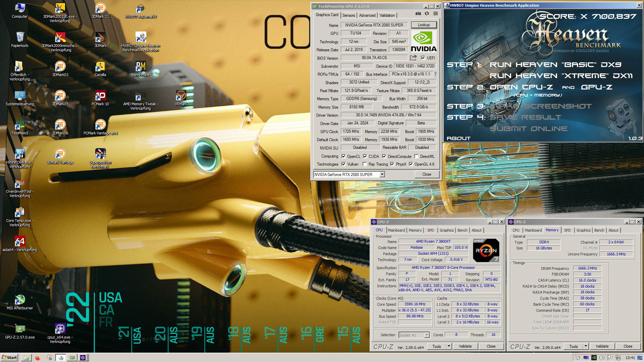Expand the GPU selection dropdown in GPU-Z
The width and height of the screenshot is (644, 362).
[382, 174]
